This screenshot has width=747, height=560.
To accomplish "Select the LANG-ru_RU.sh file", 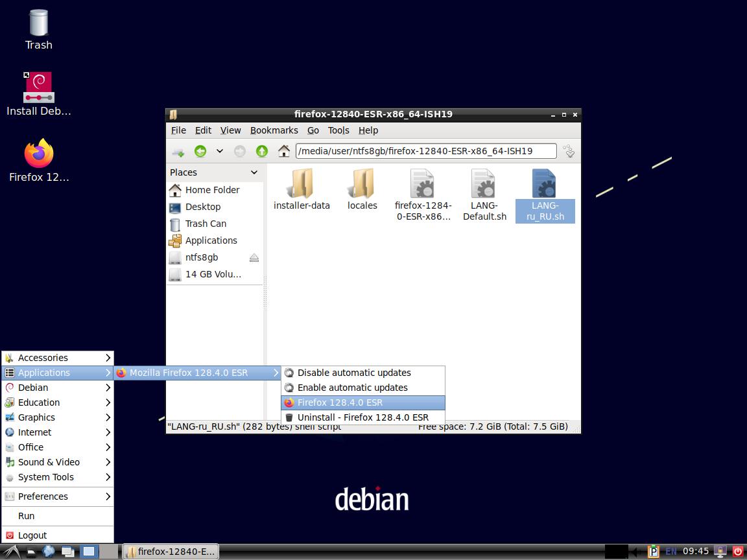I will [x=545, y=195].
